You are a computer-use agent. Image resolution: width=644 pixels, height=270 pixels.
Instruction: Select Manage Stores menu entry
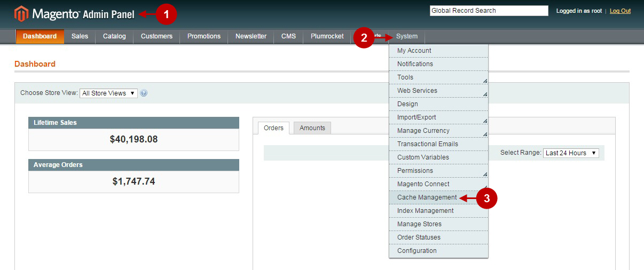tap(419, 224)
